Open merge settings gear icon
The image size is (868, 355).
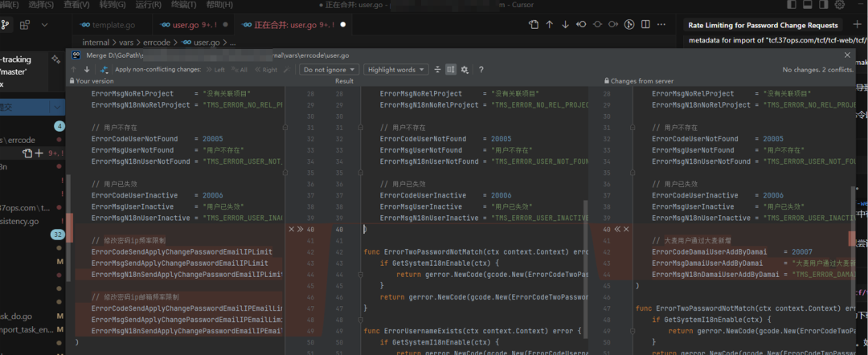click(x=465, y=70)
